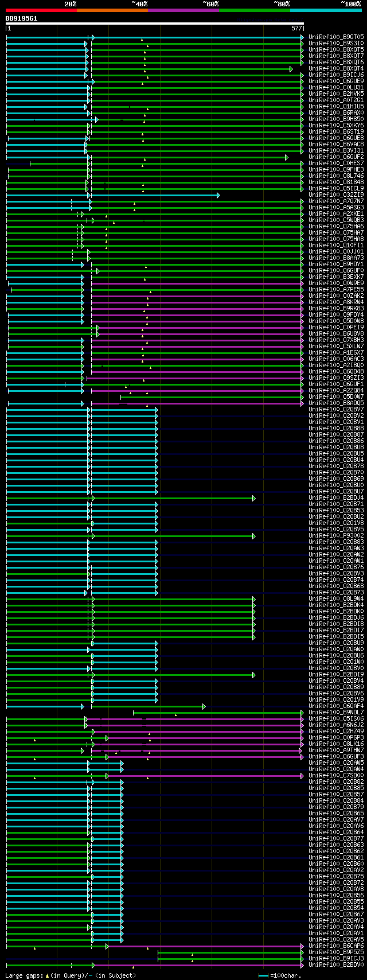Select the UniRef100_B3EXK7 label
The image size is (367, 980).
(336, 277)
